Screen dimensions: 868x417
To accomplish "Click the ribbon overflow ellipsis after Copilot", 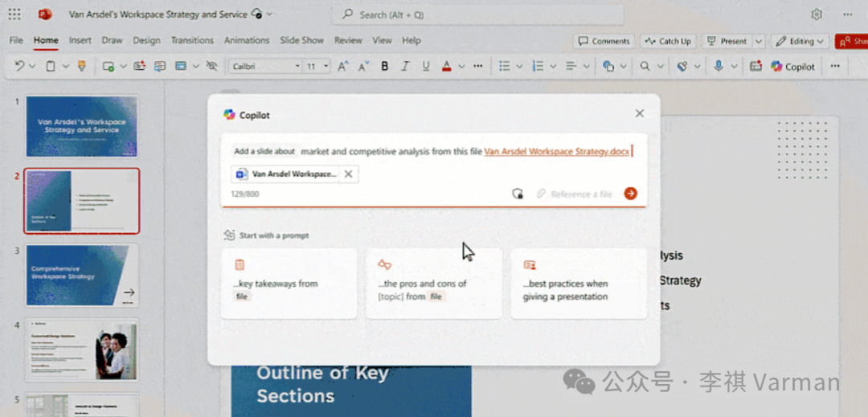I will 835,67.
